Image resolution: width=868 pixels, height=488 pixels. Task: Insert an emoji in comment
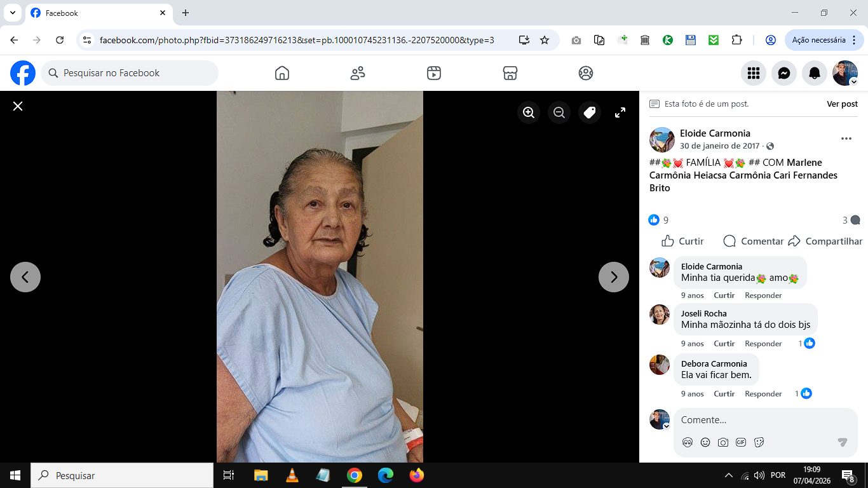click(705, 442)
